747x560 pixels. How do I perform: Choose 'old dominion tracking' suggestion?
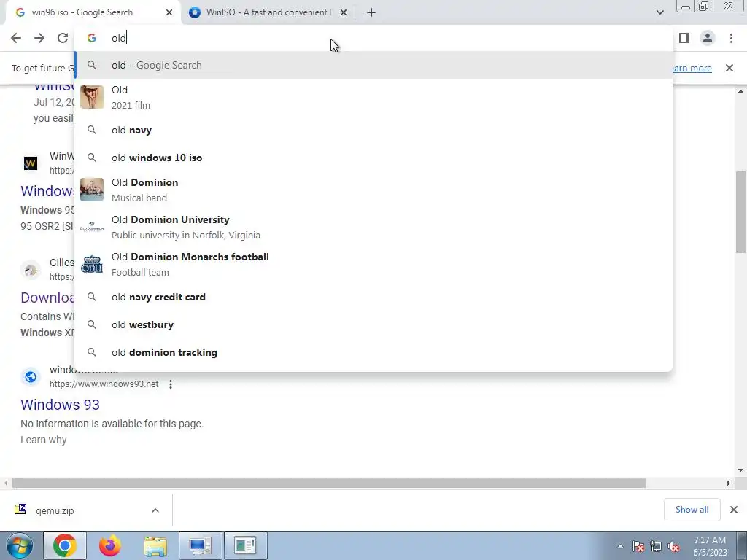click(x=373, y=352)
